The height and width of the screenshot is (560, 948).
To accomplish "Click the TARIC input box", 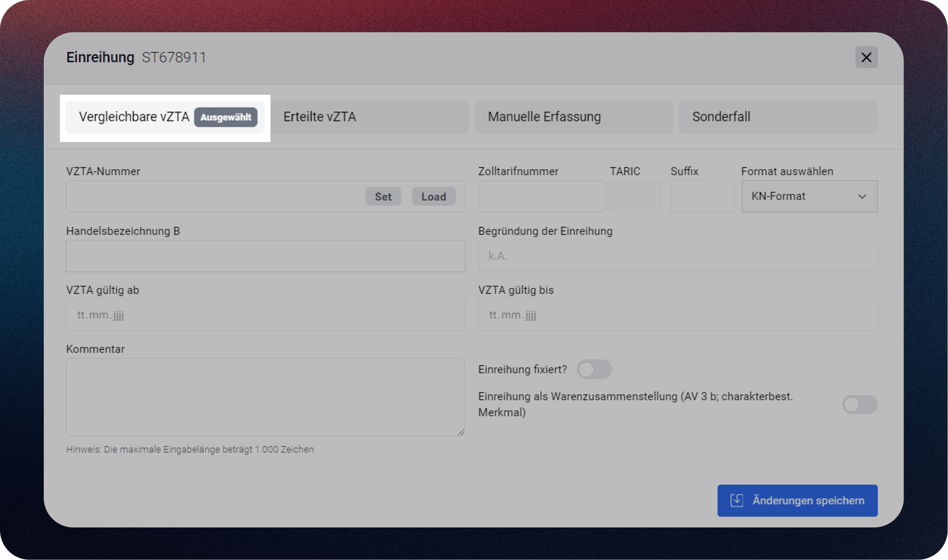I will (635, 196).
